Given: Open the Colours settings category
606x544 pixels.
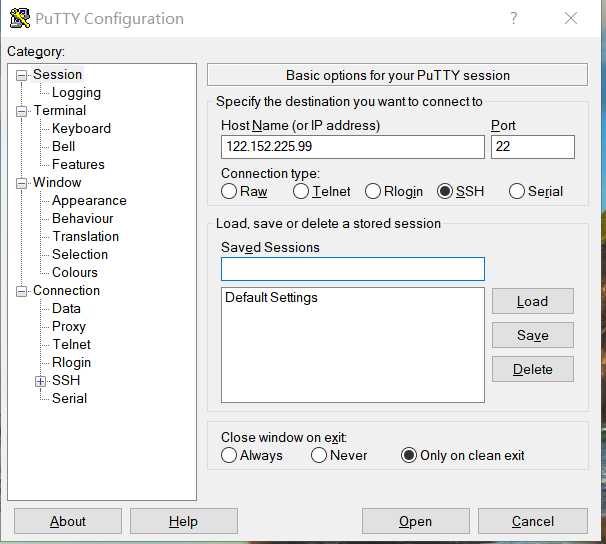Looking at the screenshot, I should pyautogui.click(x=75, y=272).
